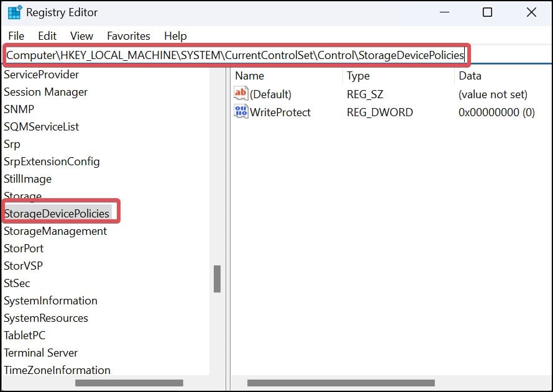This screenshot has height=392, width=553.
Task: Open the Edit menu
Action: (x=47, y=36)
